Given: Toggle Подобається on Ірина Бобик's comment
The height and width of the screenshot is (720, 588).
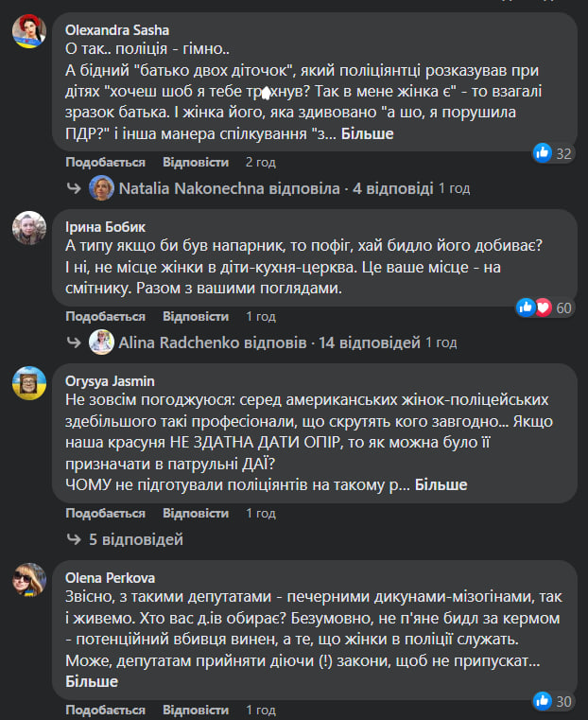Looking at the screenshot, I should click(x=105, y=316).
